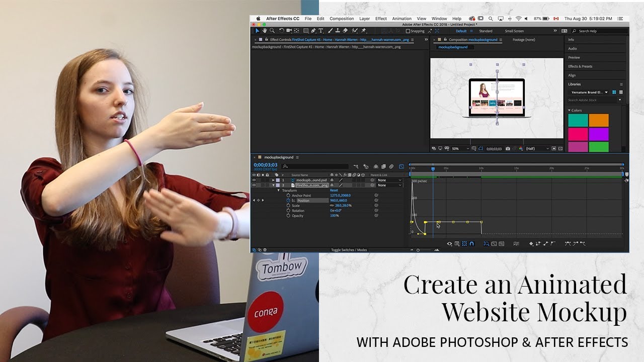
Task: Switch to the Standard workspace
Action: 486,31
